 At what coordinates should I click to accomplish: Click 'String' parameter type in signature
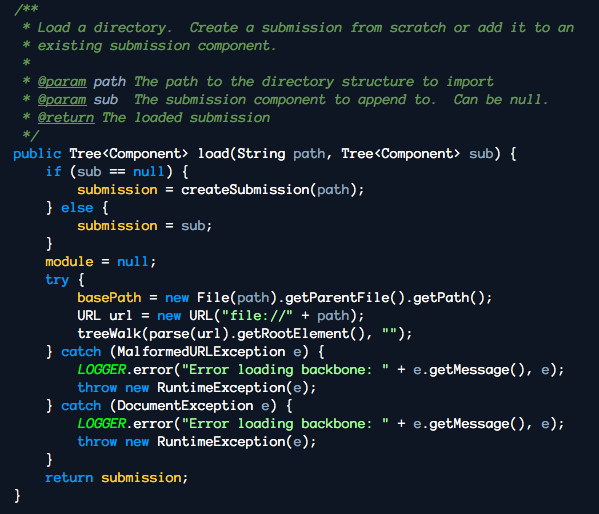261,154
